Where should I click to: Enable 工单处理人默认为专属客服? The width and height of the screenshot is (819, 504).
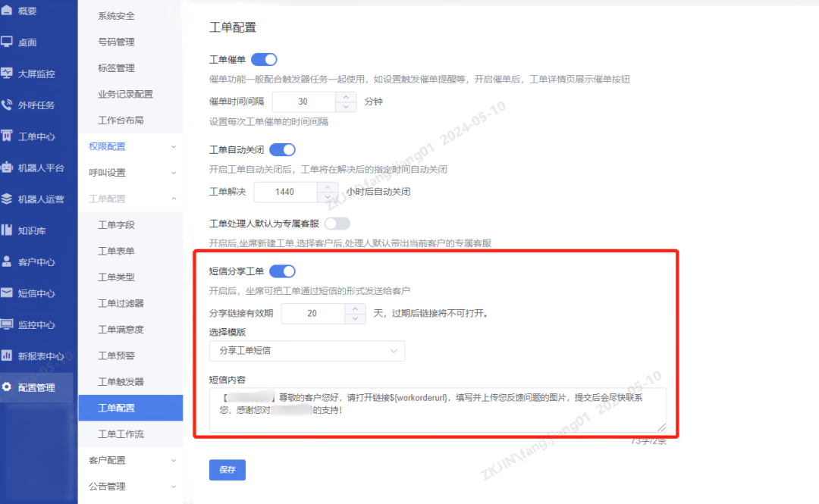(x=337, y=223)
